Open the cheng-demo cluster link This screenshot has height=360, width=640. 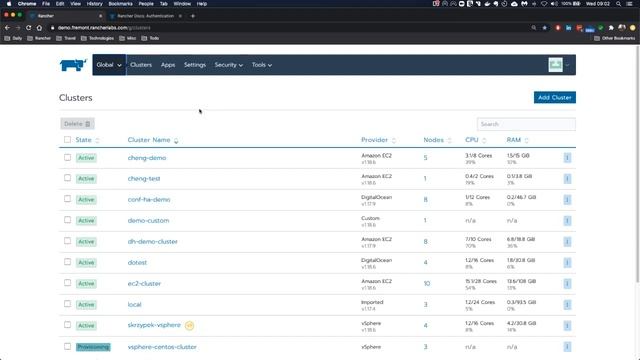(x=147, y=158)
